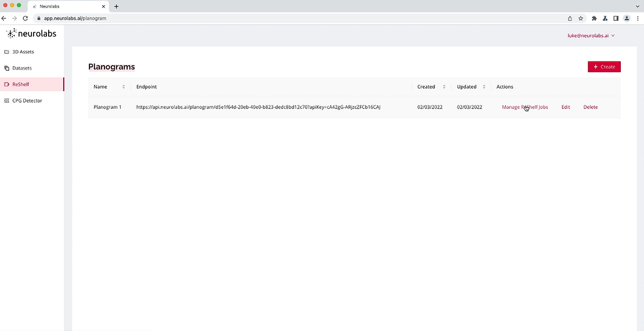Viewport: 644px width, 331px height.
Task: Click the Actions column header
Action: (x=505, y=87)
